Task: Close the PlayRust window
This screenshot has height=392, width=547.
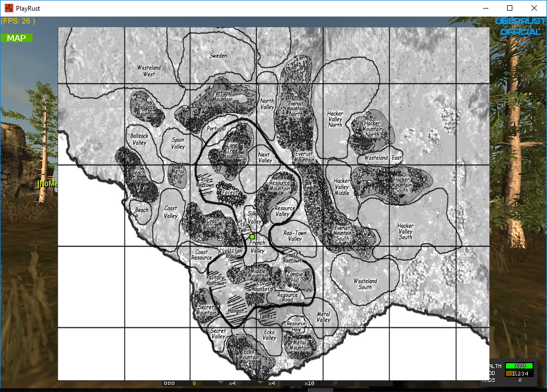Action: click(x=534, y=8)
